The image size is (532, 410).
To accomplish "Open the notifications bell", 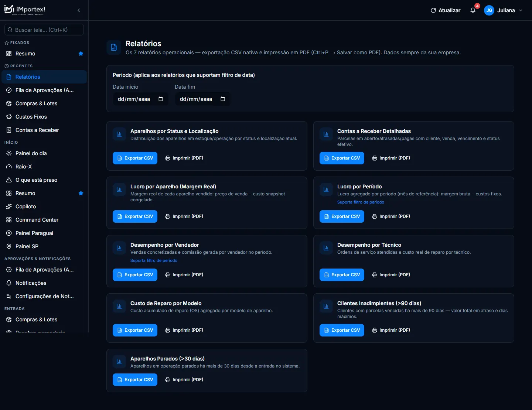I will (x=473, y=10).
